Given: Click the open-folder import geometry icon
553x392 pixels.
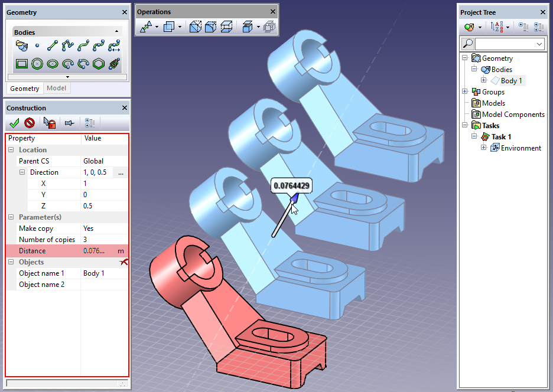Looking at the screenshot, I should click(22, 45).
